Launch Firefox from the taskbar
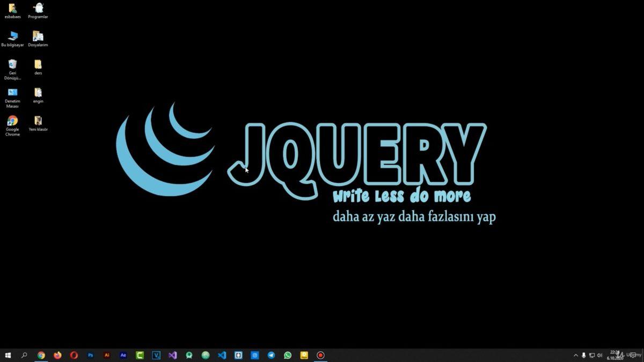644x362 pixels. [x=57, y=355]
